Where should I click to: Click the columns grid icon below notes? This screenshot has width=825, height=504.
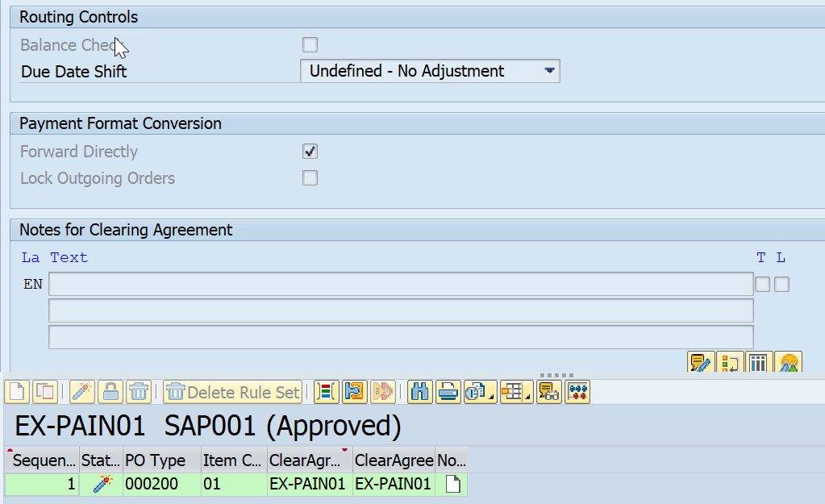click(759, 362)
